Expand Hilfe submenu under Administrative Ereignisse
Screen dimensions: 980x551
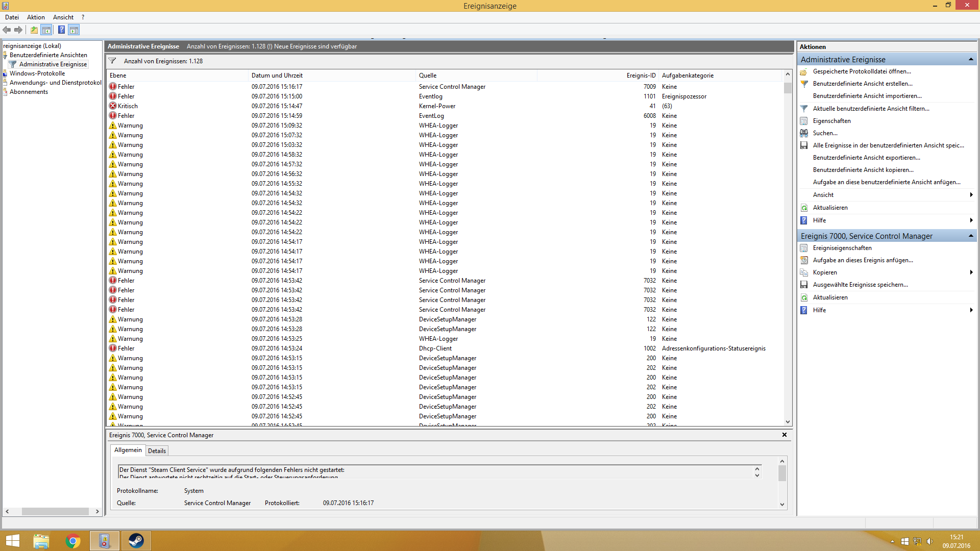click(x=971, y=220)
